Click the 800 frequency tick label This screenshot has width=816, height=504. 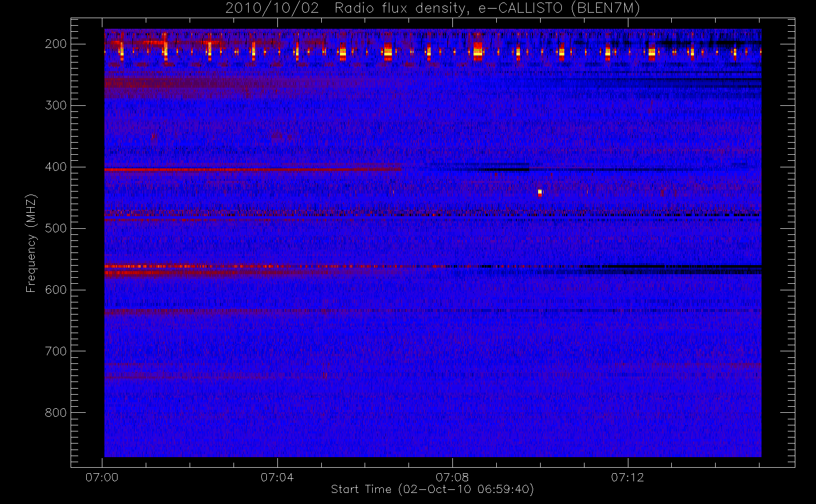coord(56,413)
